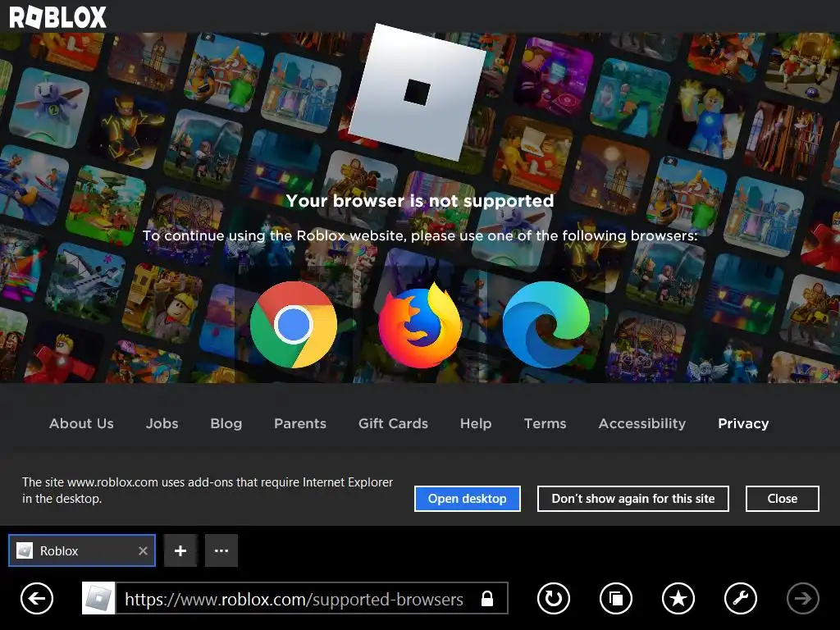Click the Mozilla Firefox browser icon
This screenshot has width=840, height=630.
point(420,326)
